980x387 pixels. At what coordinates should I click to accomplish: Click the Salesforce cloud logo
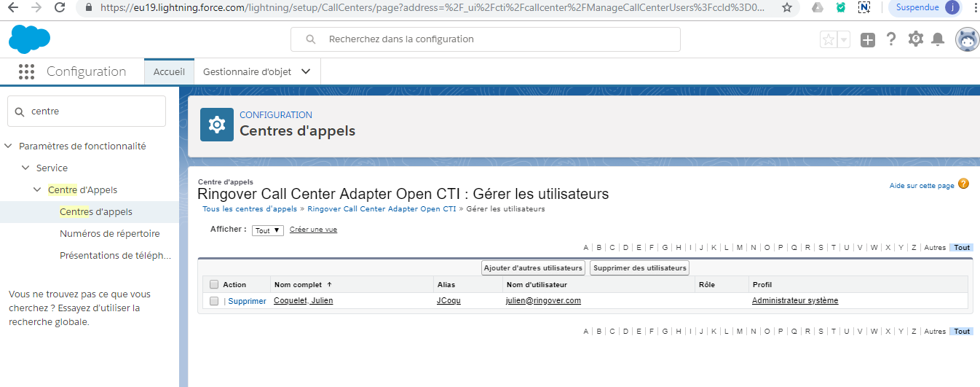tap(29, 39)
